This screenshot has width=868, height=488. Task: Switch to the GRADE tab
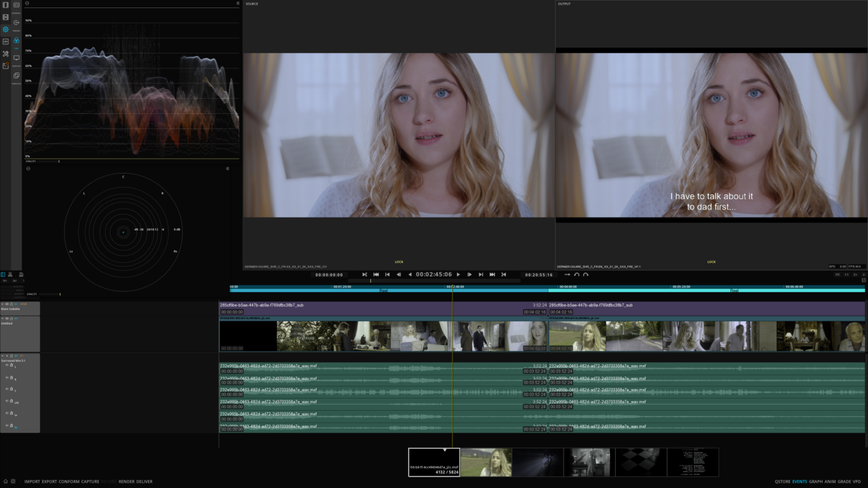pyautogui.click(x=844, y=481)
